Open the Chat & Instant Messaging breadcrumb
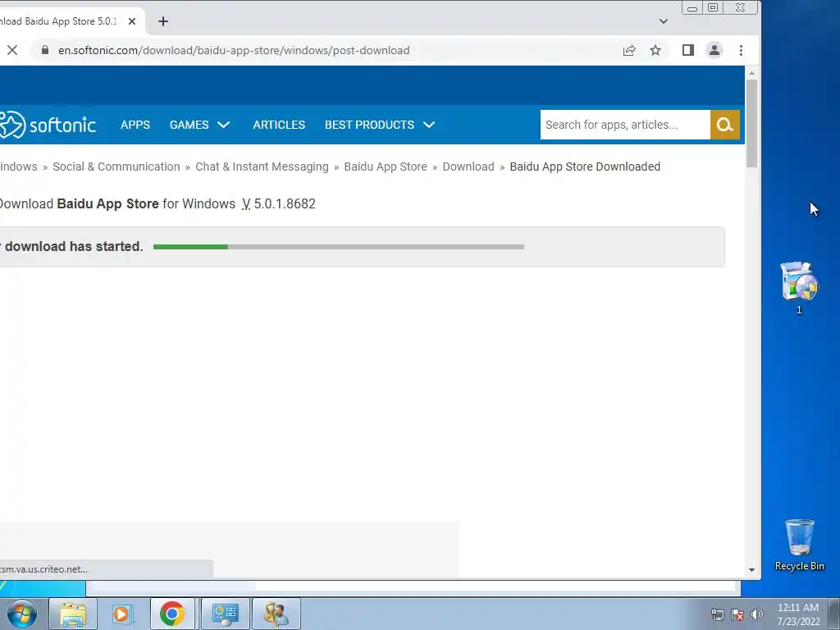Viewport: 840px width, 630px height. [262, 167]
